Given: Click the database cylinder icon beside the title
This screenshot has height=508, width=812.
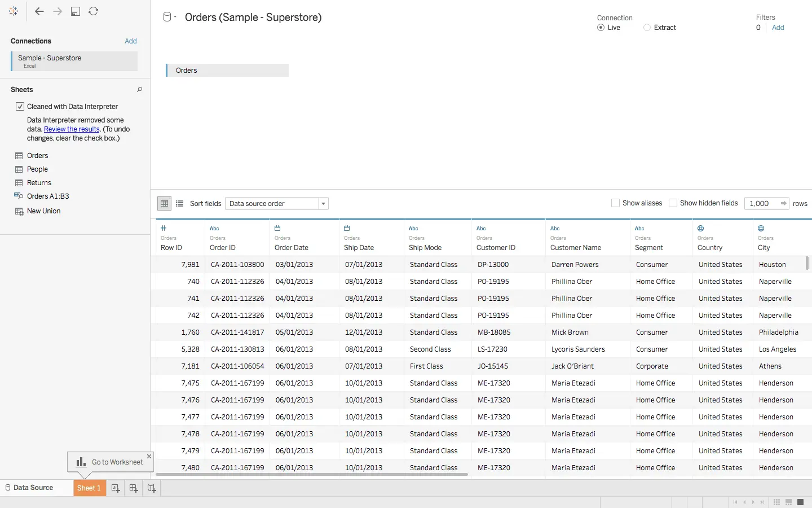Looking at the screenshot, I should pos(167,17).
